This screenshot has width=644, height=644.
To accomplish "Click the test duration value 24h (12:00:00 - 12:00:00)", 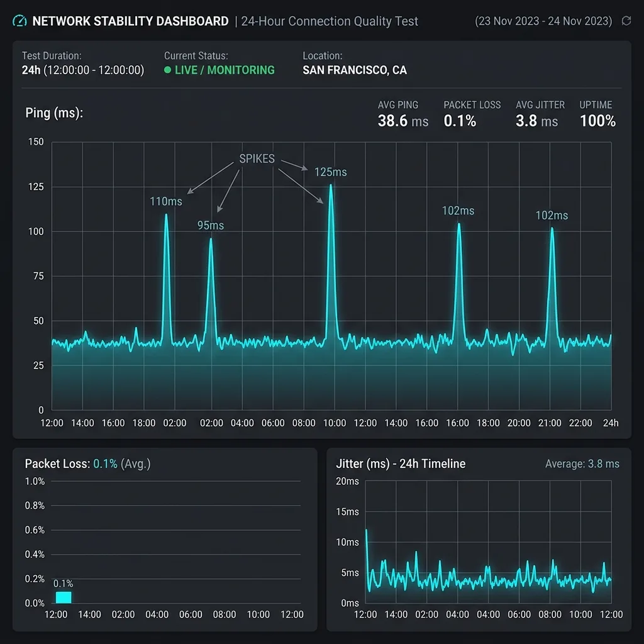I will click(x=83, y=70).
